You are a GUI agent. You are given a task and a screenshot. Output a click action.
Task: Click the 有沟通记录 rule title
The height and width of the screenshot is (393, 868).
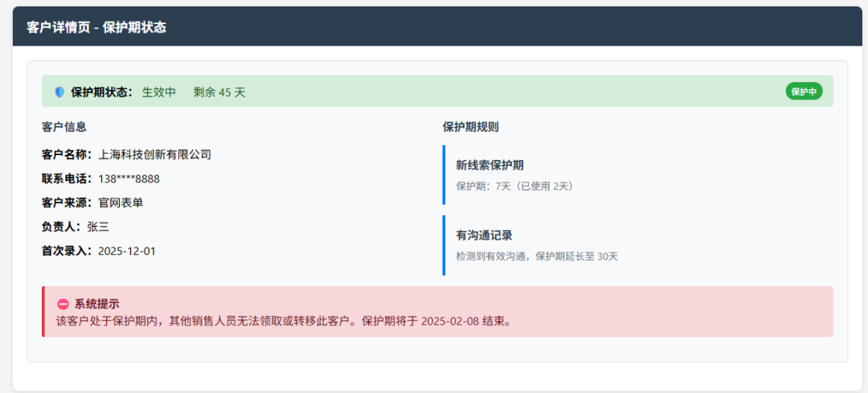coord(485,235)
